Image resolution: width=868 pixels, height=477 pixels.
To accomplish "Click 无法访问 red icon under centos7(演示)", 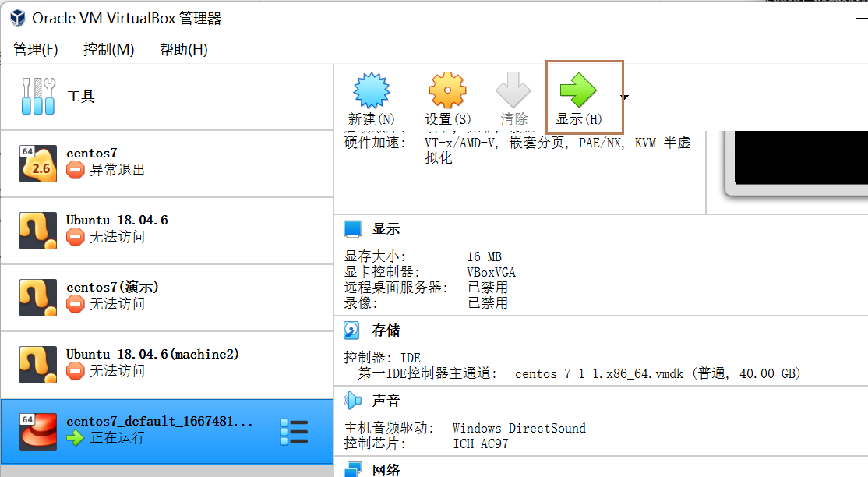I will [x=75, y=304].
